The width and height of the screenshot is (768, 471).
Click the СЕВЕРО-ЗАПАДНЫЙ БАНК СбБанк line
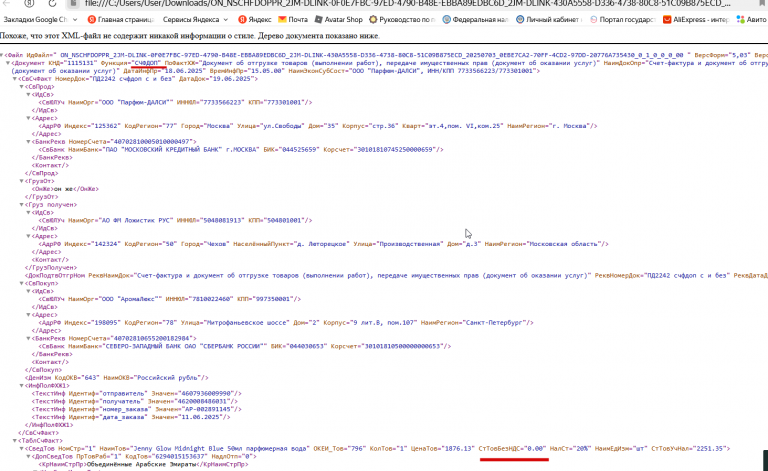244,346
